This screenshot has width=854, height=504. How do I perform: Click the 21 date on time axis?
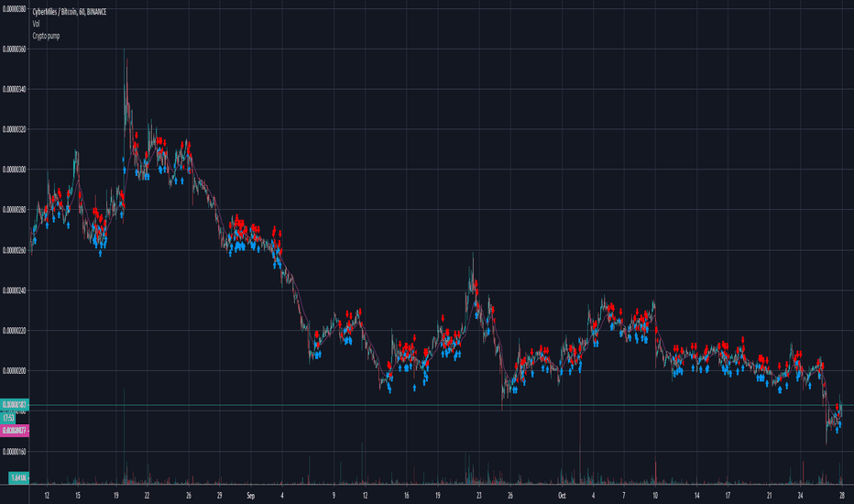(769, 496)
